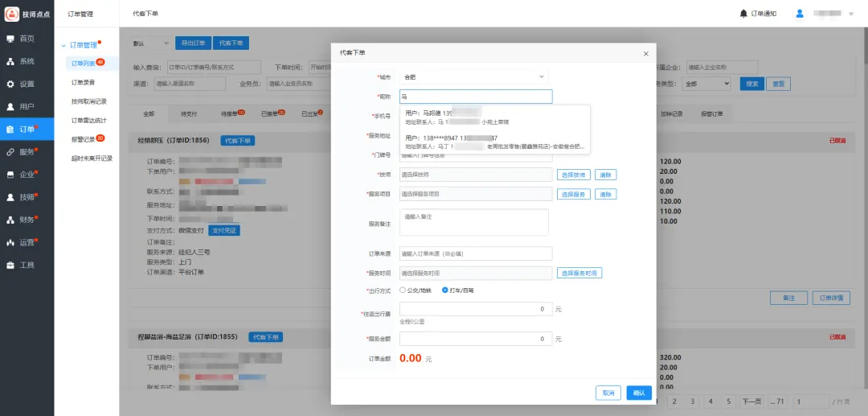Open 技师取消记录 in submenu

(x=89, y=101)
